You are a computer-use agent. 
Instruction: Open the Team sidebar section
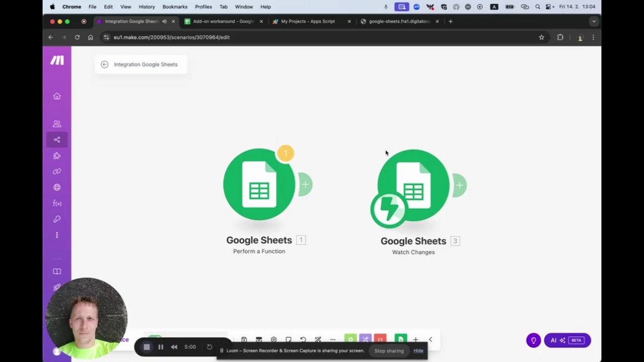tap(57, 124)
